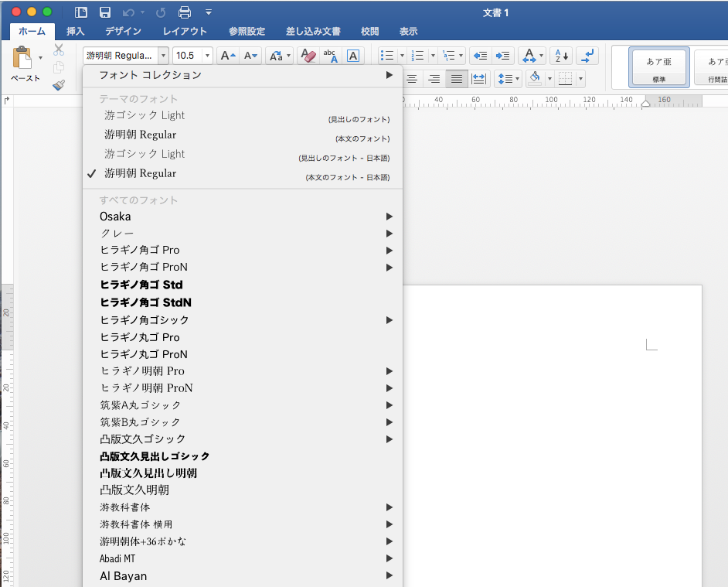This screenshot has width=728, height=587.
Task: Click the borders grid icon
Action: [565, 79]
